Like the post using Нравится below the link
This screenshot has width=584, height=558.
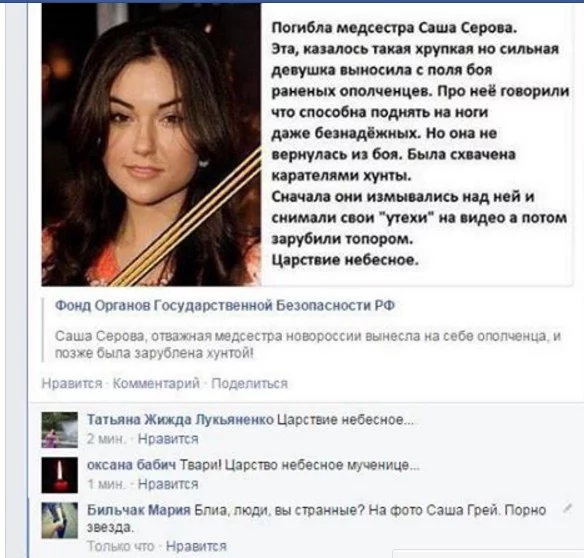72,384
